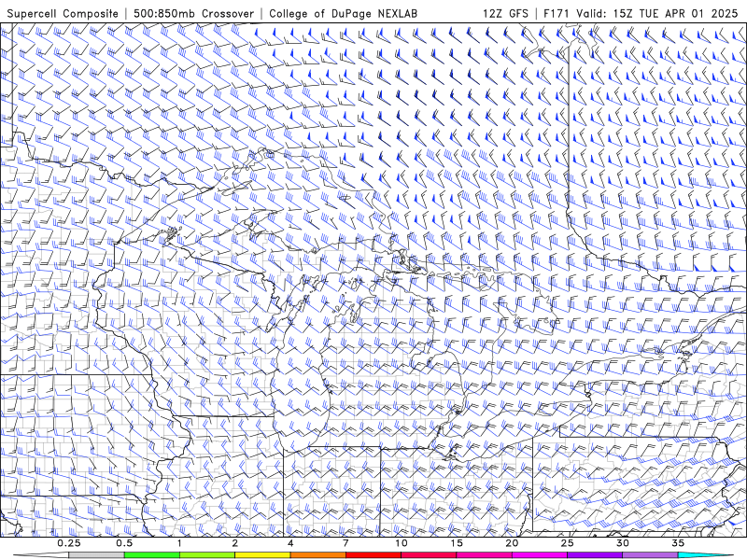Click the legend value 15
The image size is (747, 560).
(x=457, y=543)
